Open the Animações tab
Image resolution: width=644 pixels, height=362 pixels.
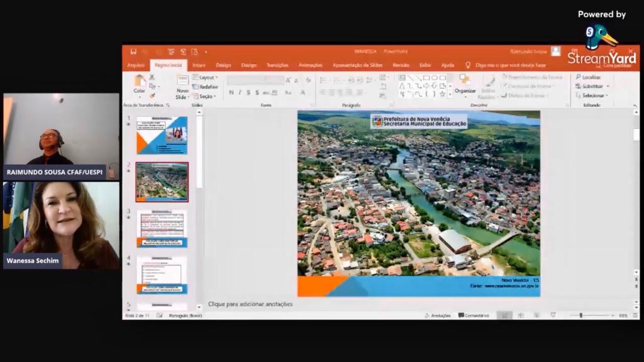point(311,65)
